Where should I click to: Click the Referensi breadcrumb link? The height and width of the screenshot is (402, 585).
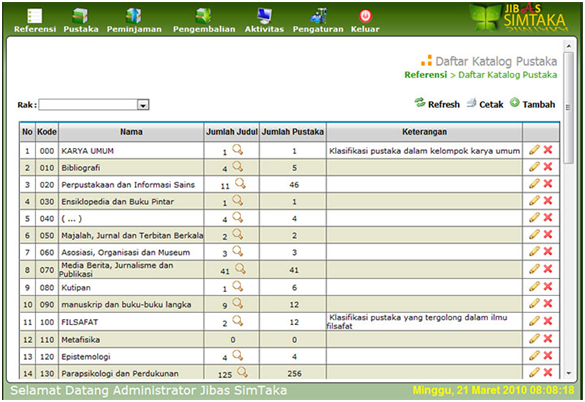(x=426, y=75)
